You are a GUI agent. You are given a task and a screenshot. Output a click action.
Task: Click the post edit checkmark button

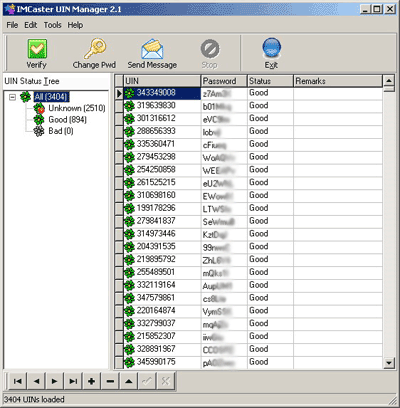point(147,381)
